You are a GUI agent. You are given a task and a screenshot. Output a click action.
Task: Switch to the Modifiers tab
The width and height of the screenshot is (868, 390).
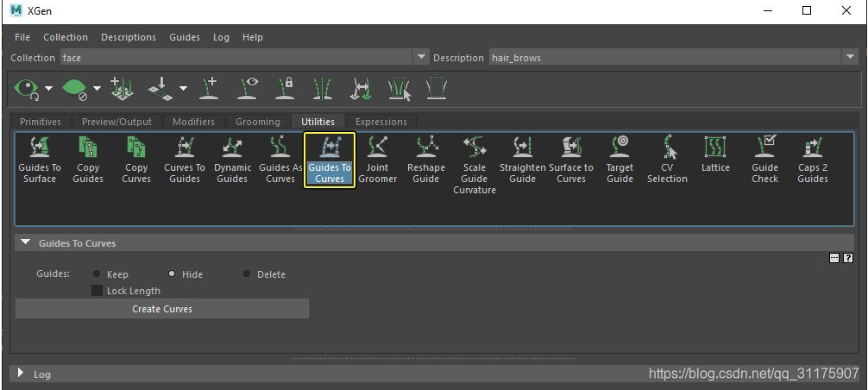tap(193, 122)
